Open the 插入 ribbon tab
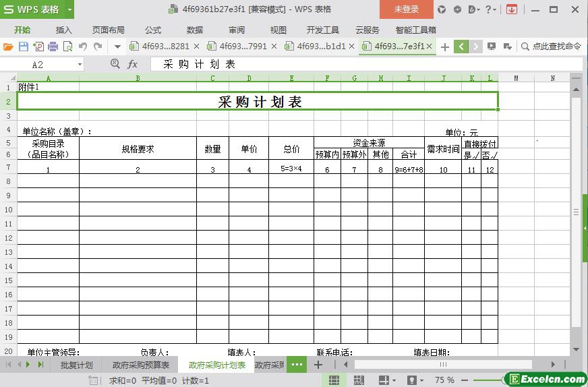 [x=64, y=30]
